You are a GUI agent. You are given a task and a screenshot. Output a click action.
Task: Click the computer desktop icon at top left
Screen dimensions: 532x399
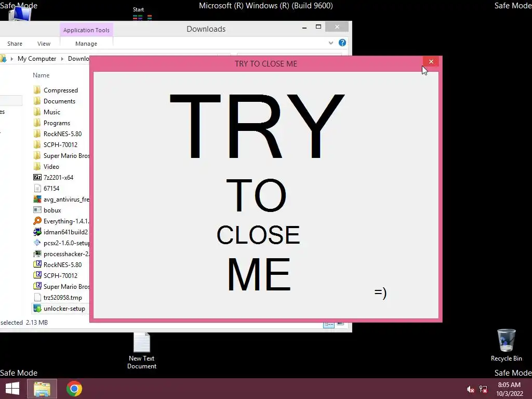pyautogui.click(x=20, y=14)
